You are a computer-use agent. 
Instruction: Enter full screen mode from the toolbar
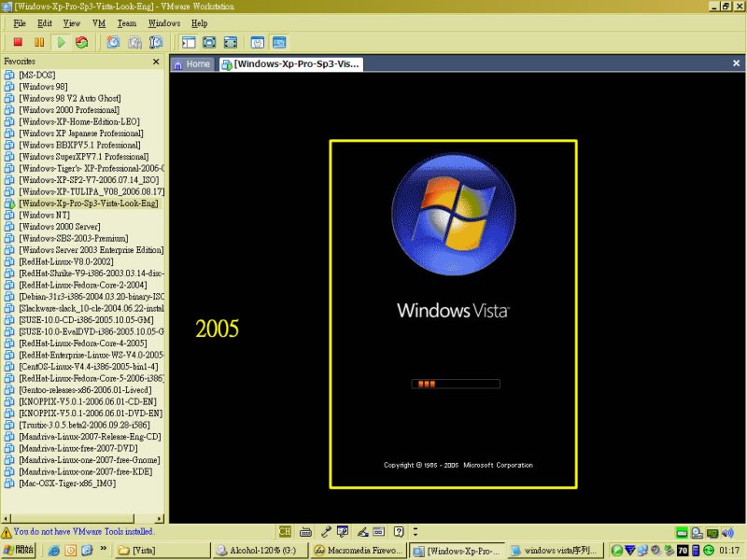pos(230,42)
